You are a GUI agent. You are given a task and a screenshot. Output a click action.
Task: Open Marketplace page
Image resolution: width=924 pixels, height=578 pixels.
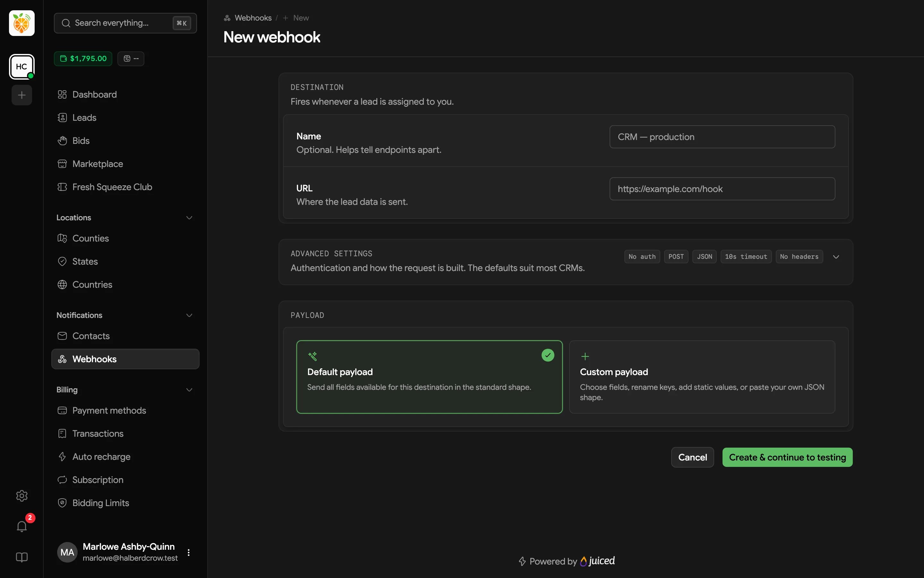125,164
